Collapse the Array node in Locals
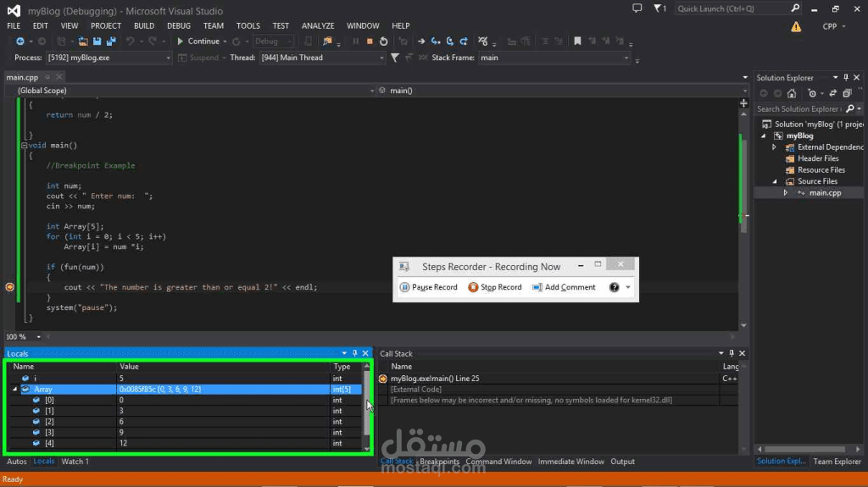 pos(15,390)
